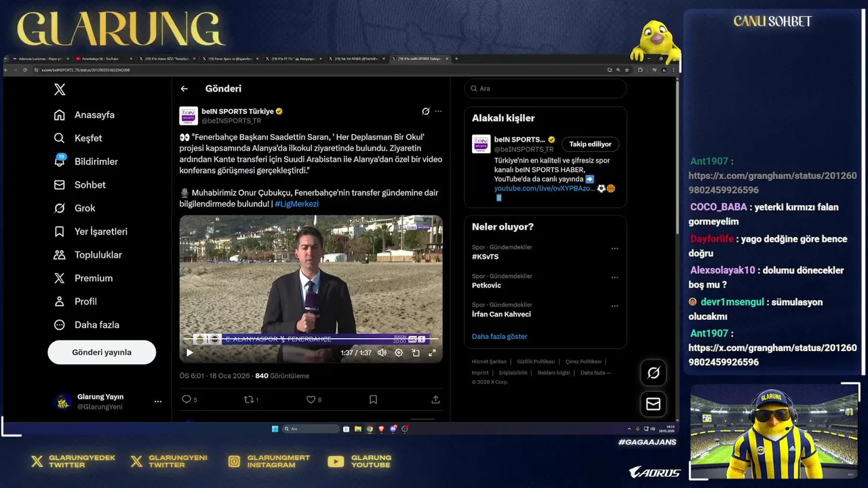Click the Ara search field on X

click(x=546, y=89)
